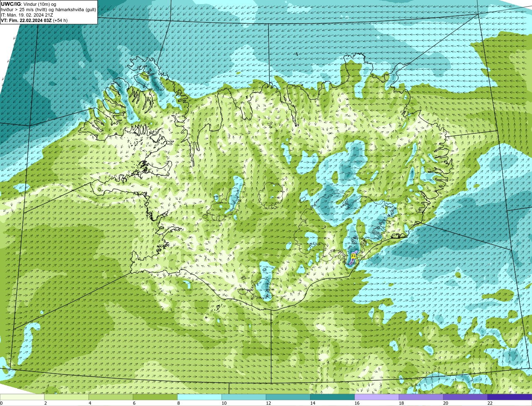Click the "16" tick label on the scale
The image size is (532, 406).
tap(357, 403)
